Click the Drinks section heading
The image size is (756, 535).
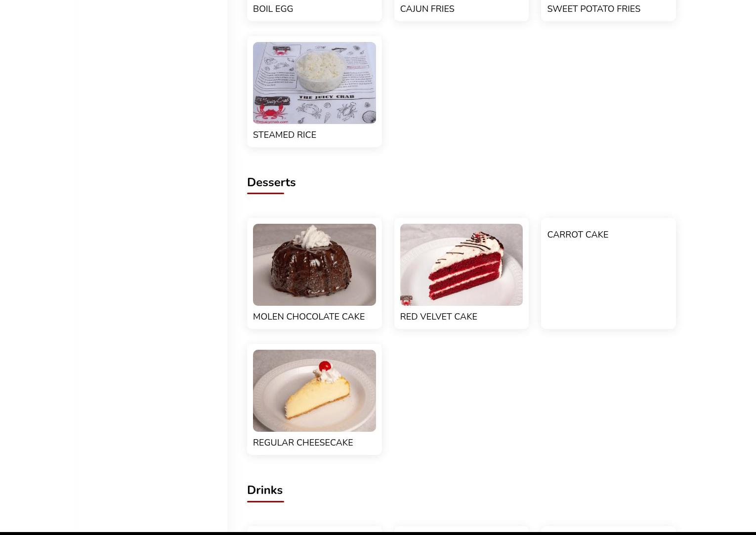coord(265,490)
